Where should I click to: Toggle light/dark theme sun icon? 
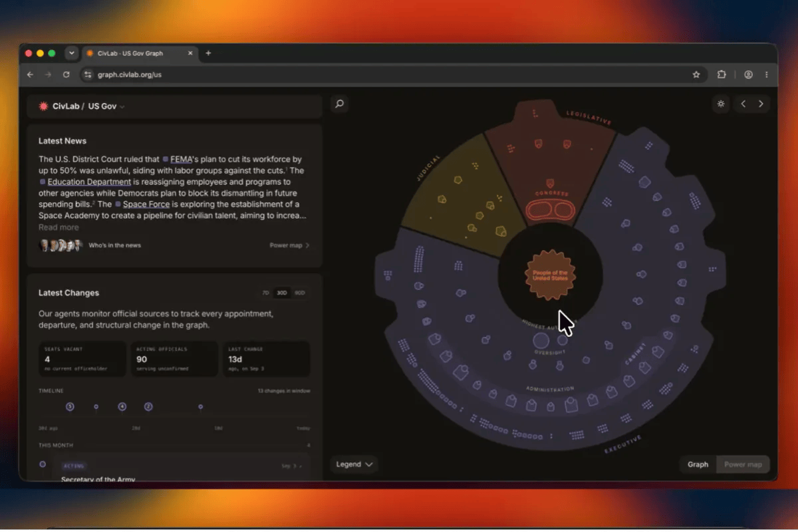point(720,104)
